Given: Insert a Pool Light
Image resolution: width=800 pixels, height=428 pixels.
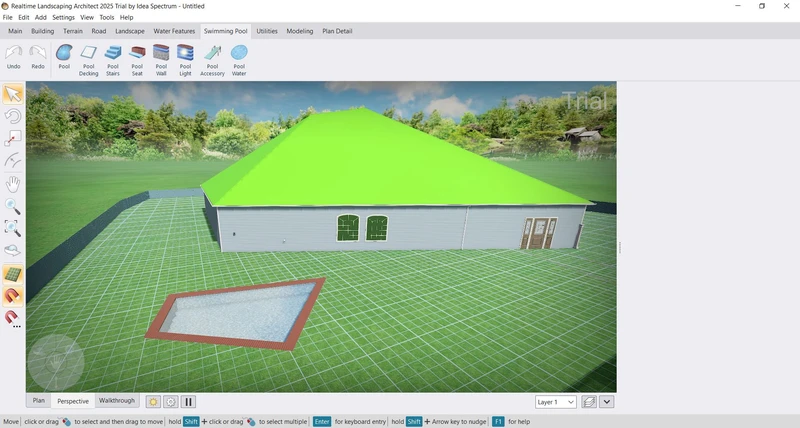Looking at the screenshot, I should (185, 59).
